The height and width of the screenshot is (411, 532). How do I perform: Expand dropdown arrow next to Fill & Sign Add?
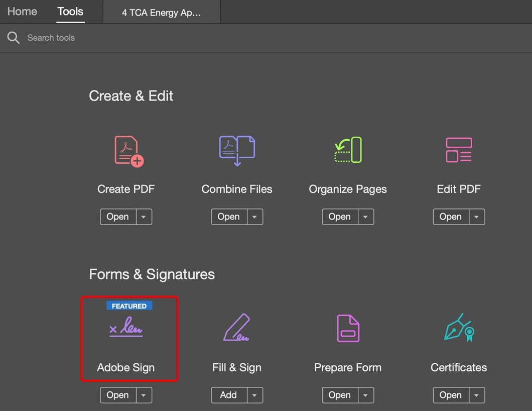255,395
